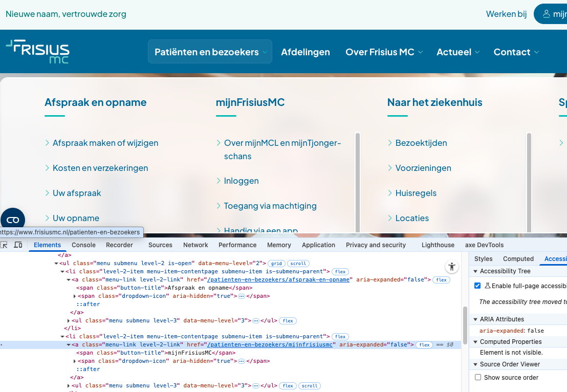The height and width of the screenshot is (392, 567).
Task: Collapse the Accessibility Tree section
Action: (475, 271)
